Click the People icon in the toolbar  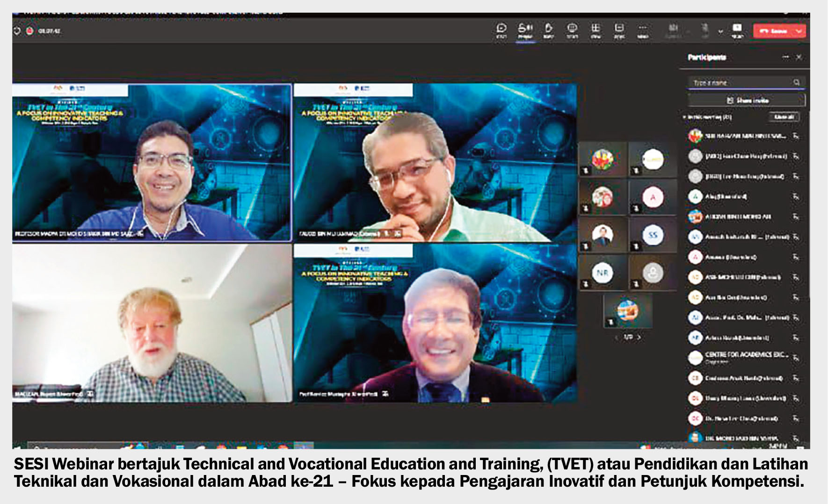[x=525, y=30]
